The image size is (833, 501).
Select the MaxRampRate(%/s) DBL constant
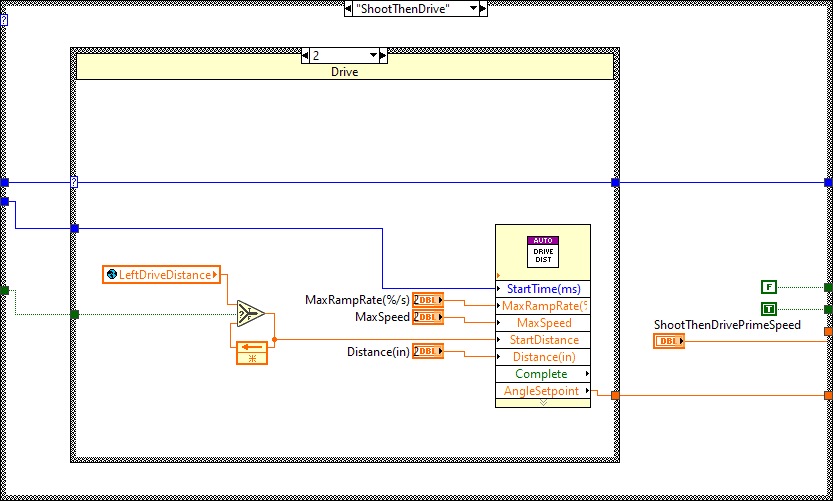(428, 301)
